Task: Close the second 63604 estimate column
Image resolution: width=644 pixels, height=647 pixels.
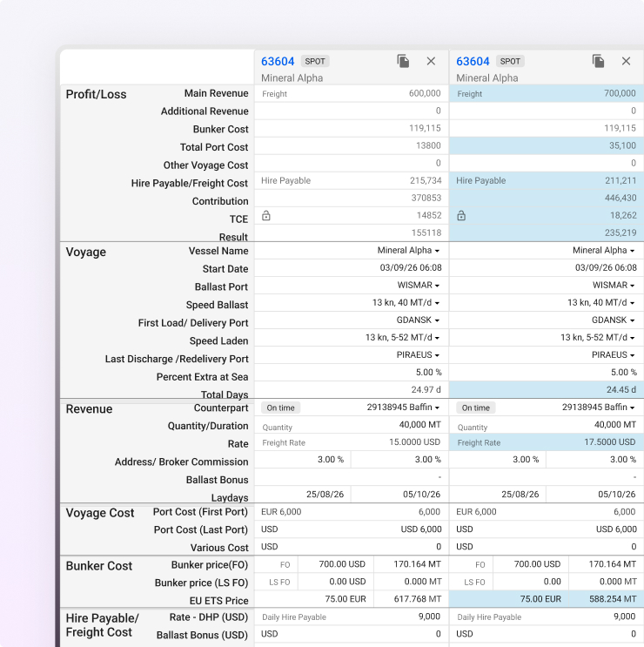Action: coord(626,61)
